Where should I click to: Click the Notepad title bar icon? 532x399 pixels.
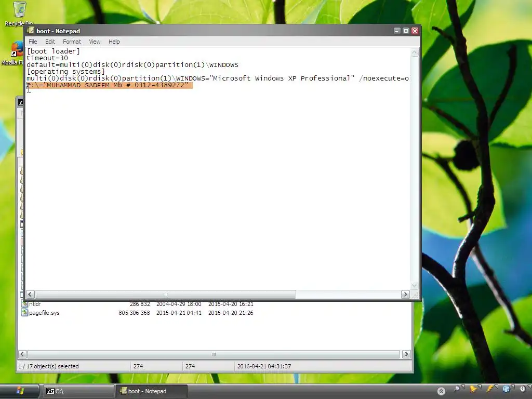click(31, 31)
